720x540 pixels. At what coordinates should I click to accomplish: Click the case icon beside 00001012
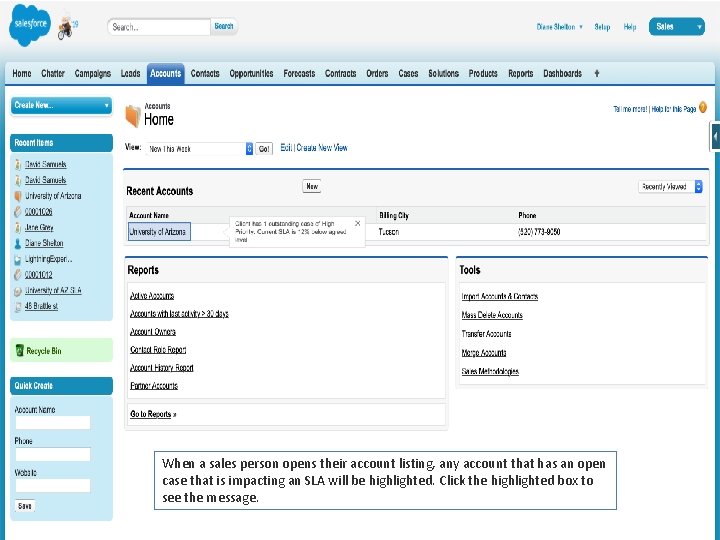(18, 275)
